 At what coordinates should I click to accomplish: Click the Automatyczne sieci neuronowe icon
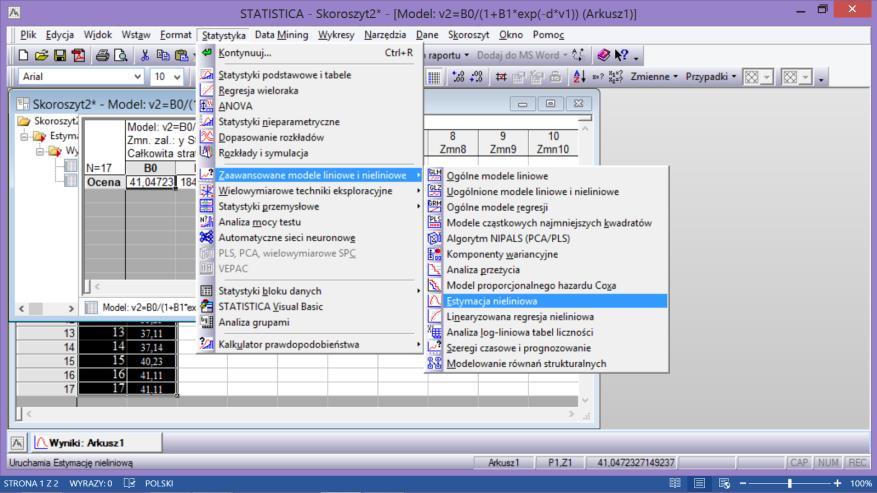(206, 237)
